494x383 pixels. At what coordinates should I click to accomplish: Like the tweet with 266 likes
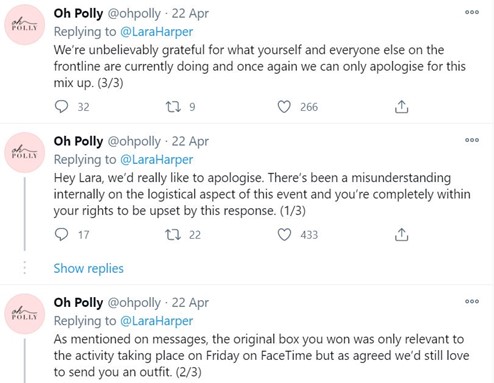[284, 107]
